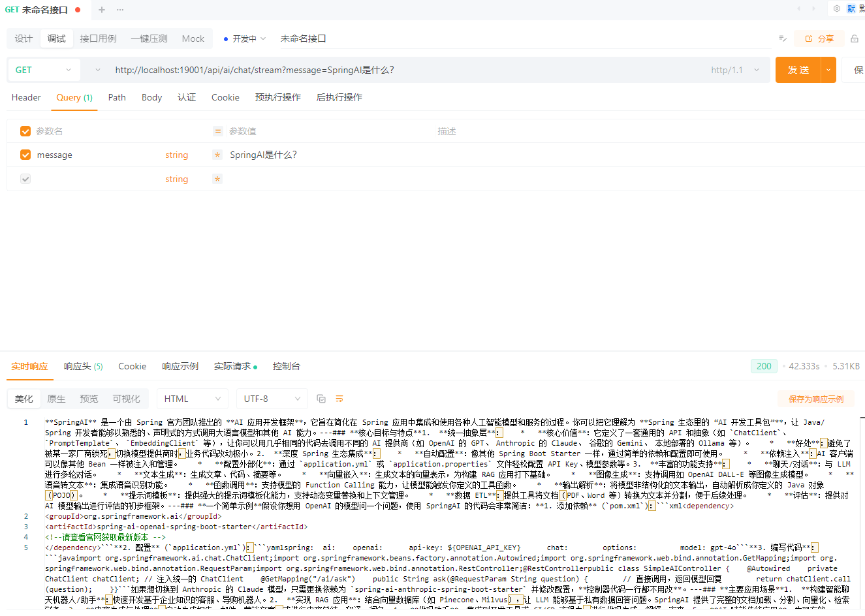Open the HTML response format dropdown
The width and height of the screenshot is (865, 616).
pyautogui.click(x=192, y=399)
